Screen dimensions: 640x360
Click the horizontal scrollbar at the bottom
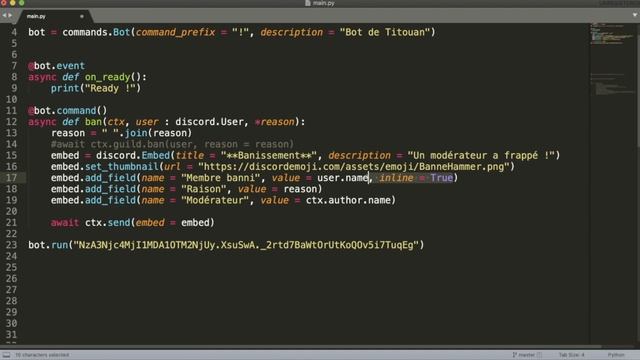coord(302,347)
